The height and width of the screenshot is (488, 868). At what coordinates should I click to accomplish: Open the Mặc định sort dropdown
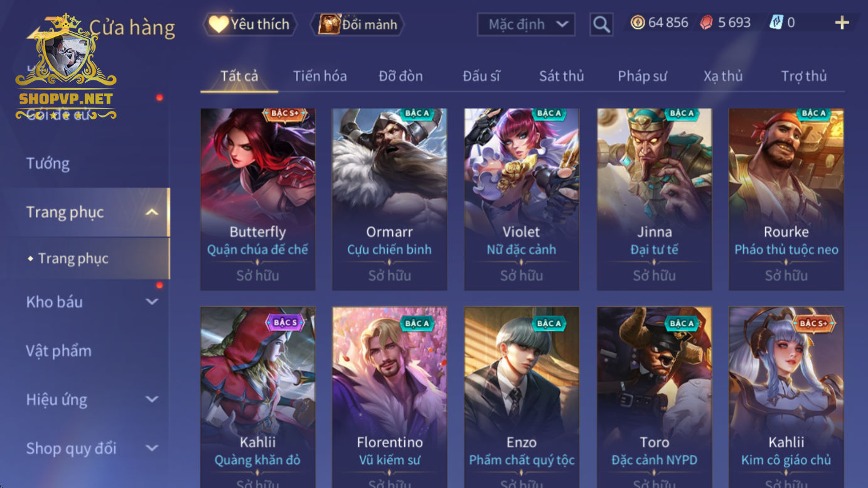coord(526,24)
